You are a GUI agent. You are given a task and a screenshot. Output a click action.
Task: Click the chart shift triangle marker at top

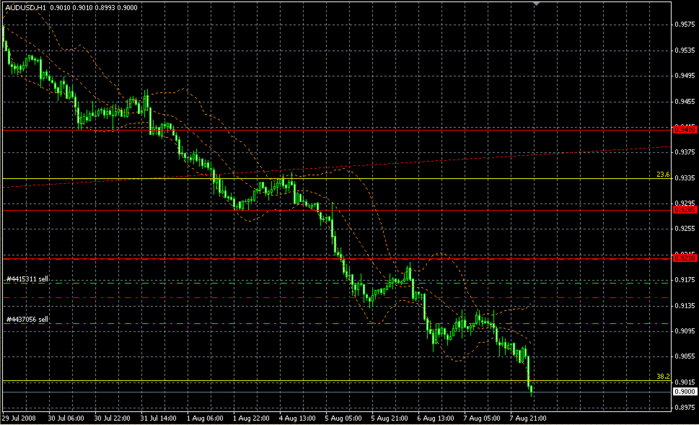536,4
